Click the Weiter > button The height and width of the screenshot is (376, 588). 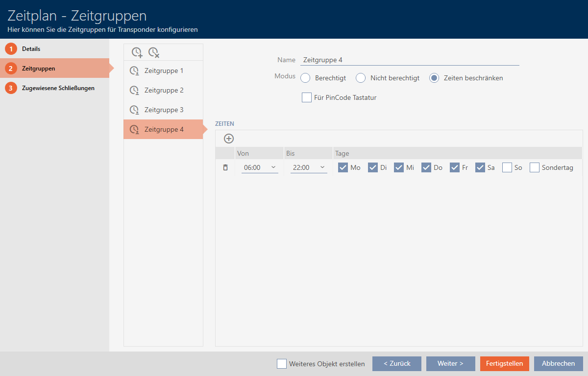[x=450, y=364]
